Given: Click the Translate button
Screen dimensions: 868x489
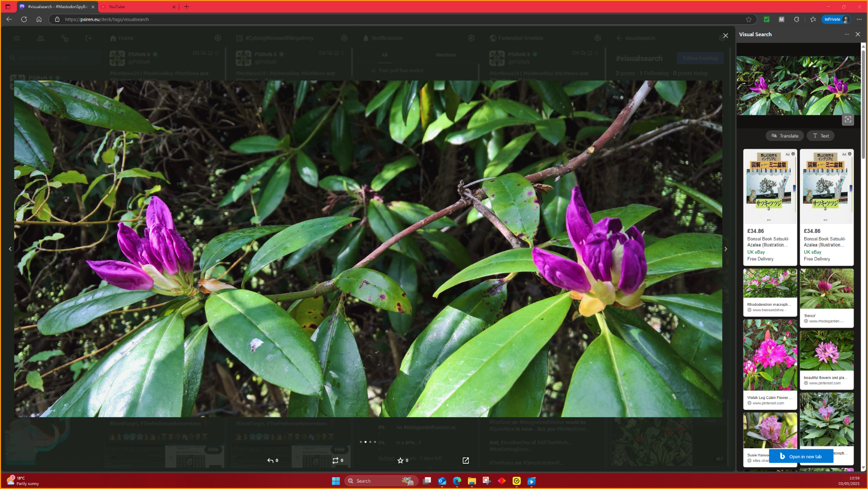Looking at the screenshot, I should coord(785,136).
